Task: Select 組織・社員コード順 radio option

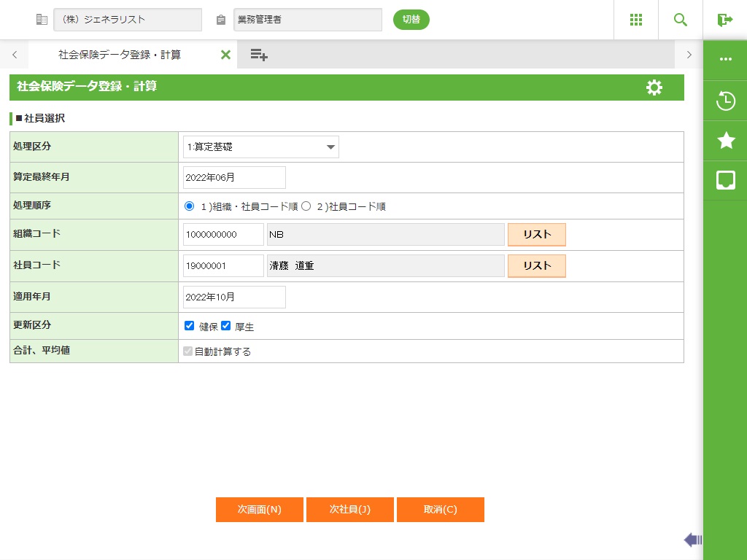Action: (x=190, y=206)
